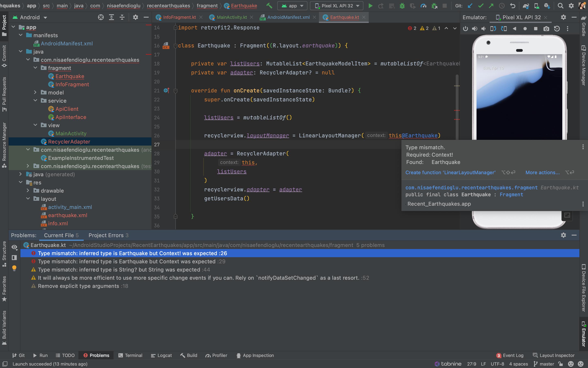The image size is (588, 368).
Task: Open the app run configuration dropdown
Action: [x=292, y=6]
